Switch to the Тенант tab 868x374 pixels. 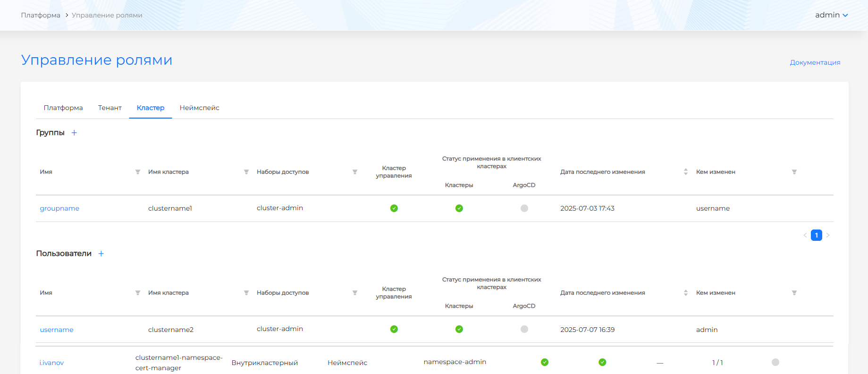coord(110,108)
